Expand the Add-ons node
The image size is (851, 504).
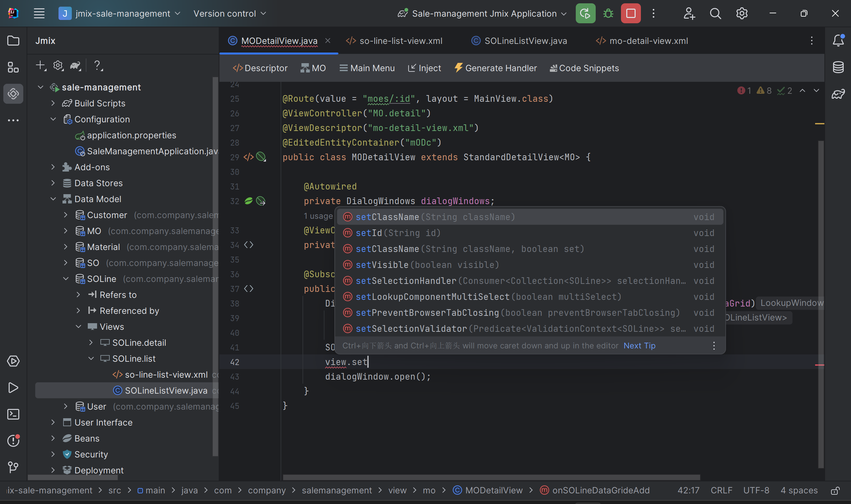[53, 167]
